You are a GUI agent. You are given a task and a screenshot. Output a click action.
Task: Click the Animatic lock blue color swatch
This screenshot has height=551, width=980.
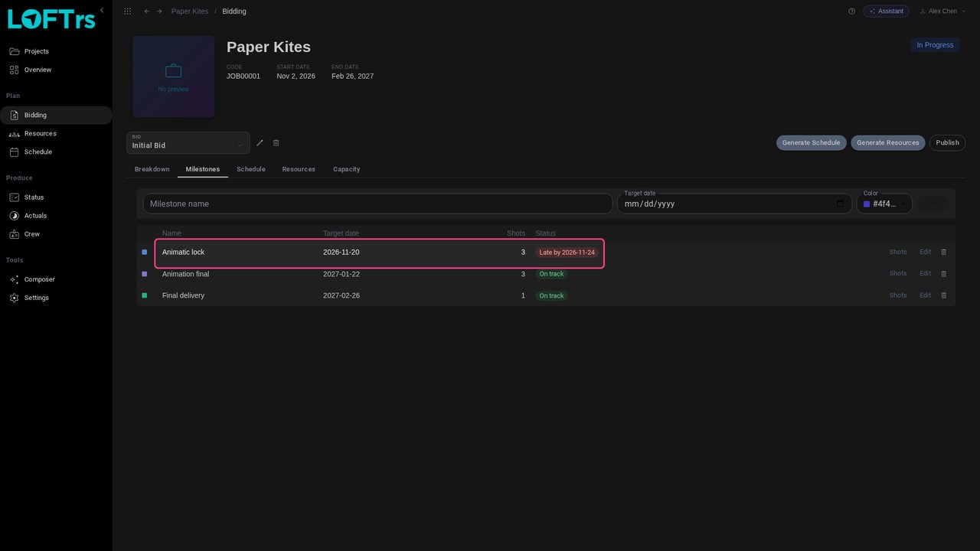point(145,252)
